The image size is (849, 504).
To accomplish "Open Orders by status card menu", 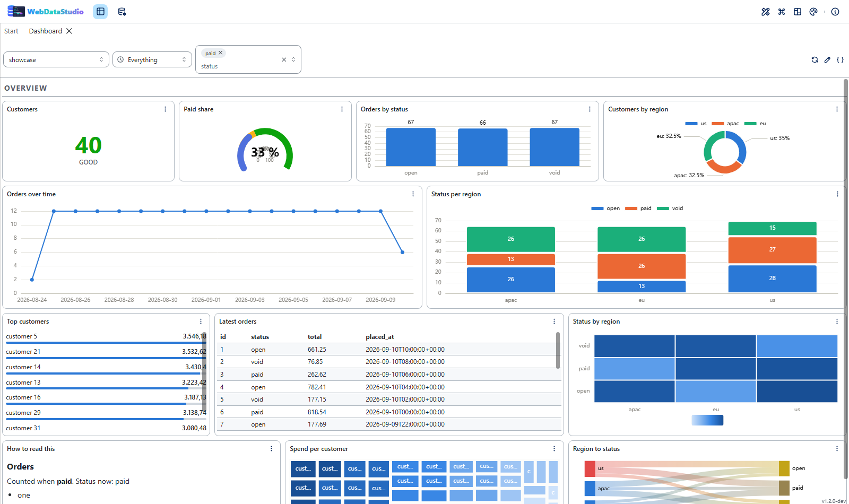I will click(590, 109).
